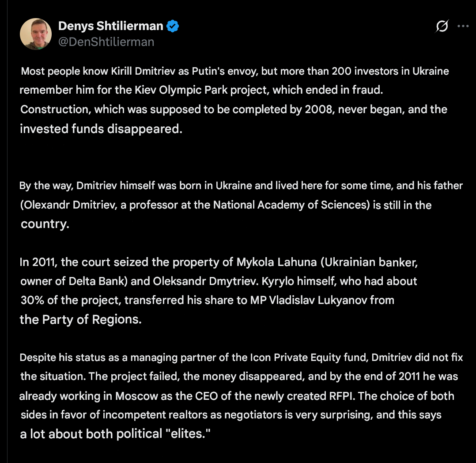Open the three-dot More options menu

coord(463,26)
